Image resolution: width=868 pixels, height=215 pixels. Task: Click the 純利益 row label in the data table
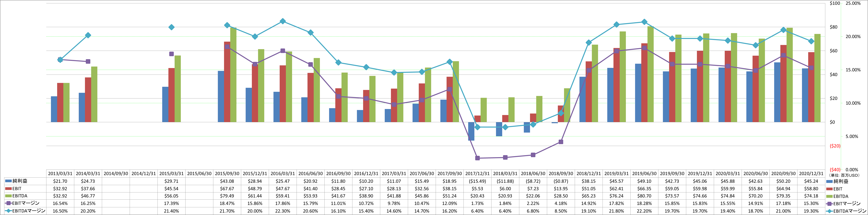(20, 181)
